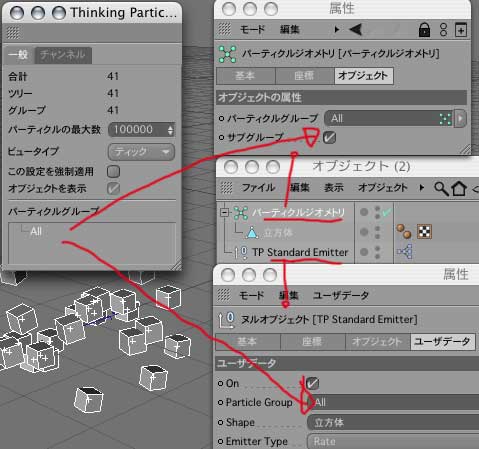Screen dimensions: 479x449
Task: Click null object icon in lower Attributes header
Action: click(x=227, y=320)
